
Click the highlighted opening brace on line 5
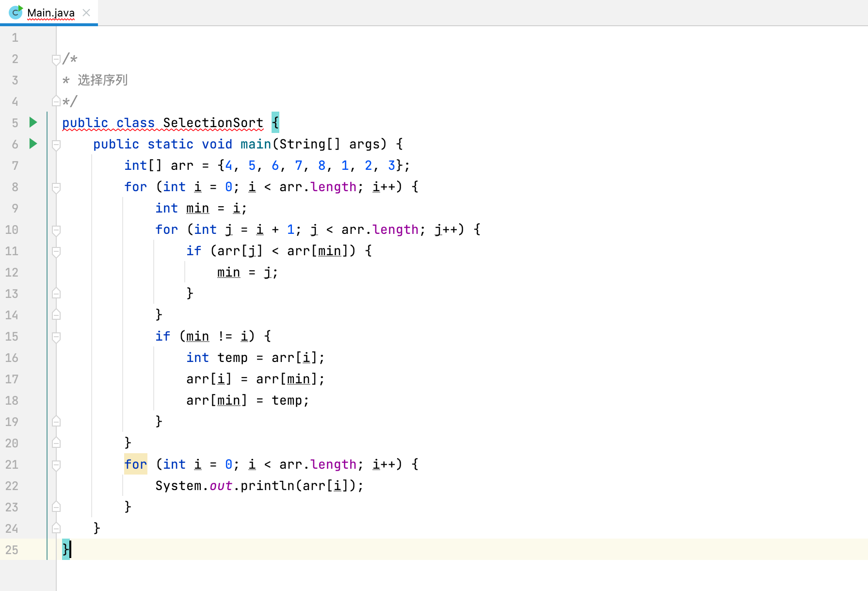[x=275, y=122]
